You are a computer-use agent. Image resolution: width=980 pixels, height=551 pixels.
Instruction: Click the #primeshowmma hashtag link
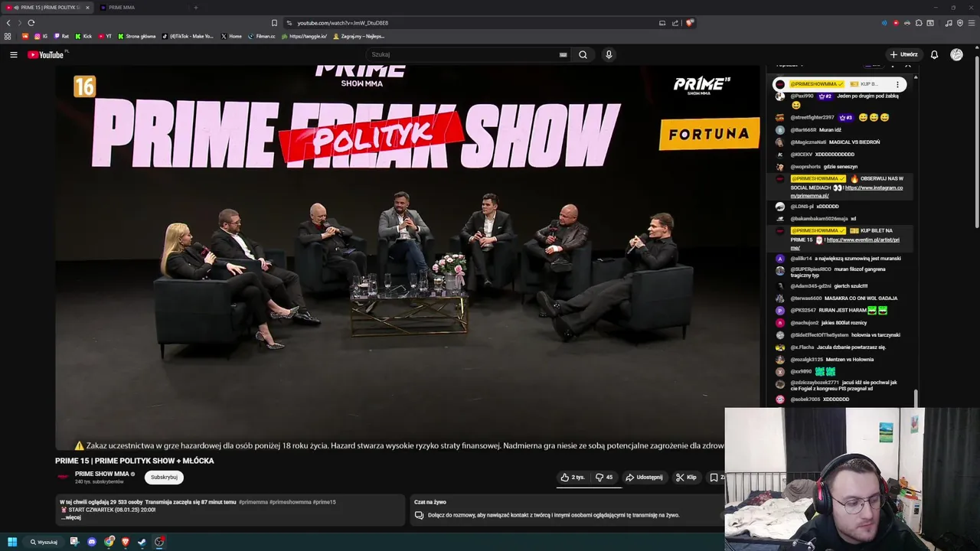(289, 502)
